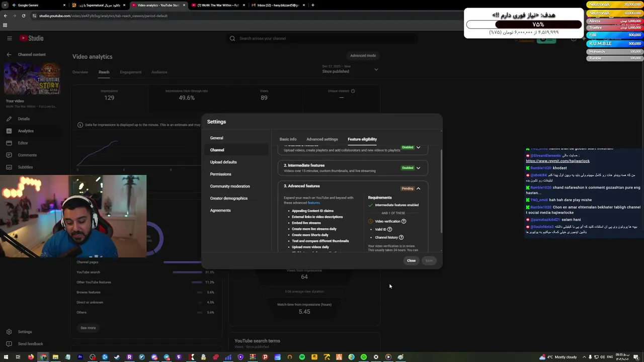Click the YouTube Studio logo
Image resolution: width=644 pixels, height=362 pixels.
(x=31, y=38)
